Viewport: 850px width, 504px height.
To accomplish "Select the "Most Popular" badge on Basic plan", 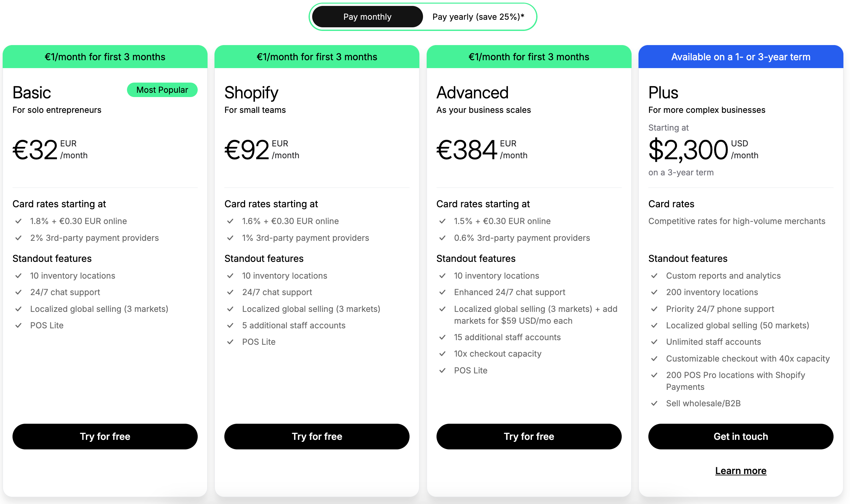I will point(162,90).
